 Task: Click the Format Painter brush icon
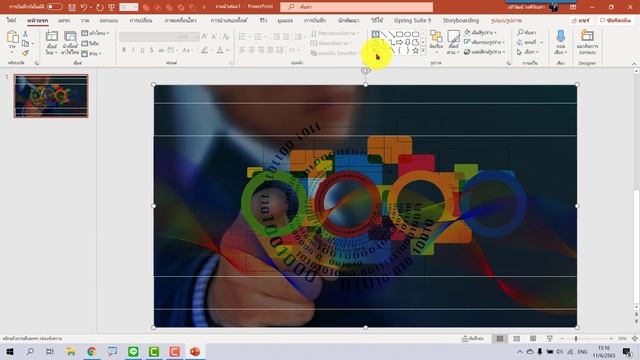pyautogui.click(x=25, y=53)
